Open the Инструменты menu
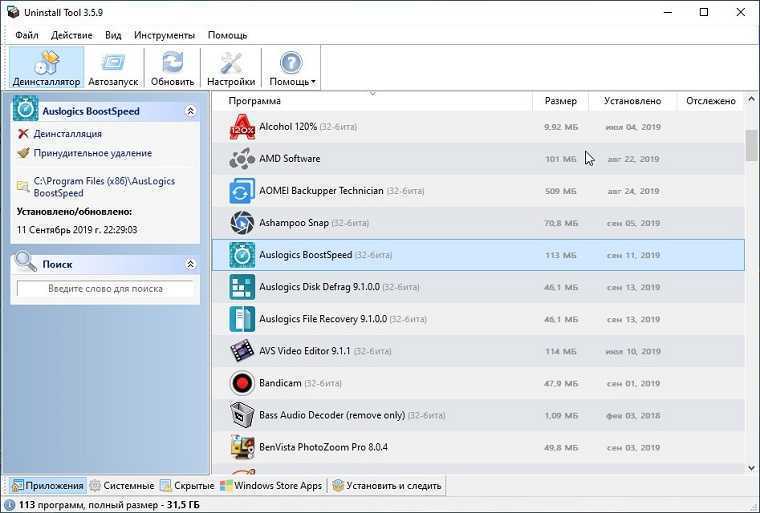Image resolution: width=760 pixels, height=513 pixels. [164, 35]
